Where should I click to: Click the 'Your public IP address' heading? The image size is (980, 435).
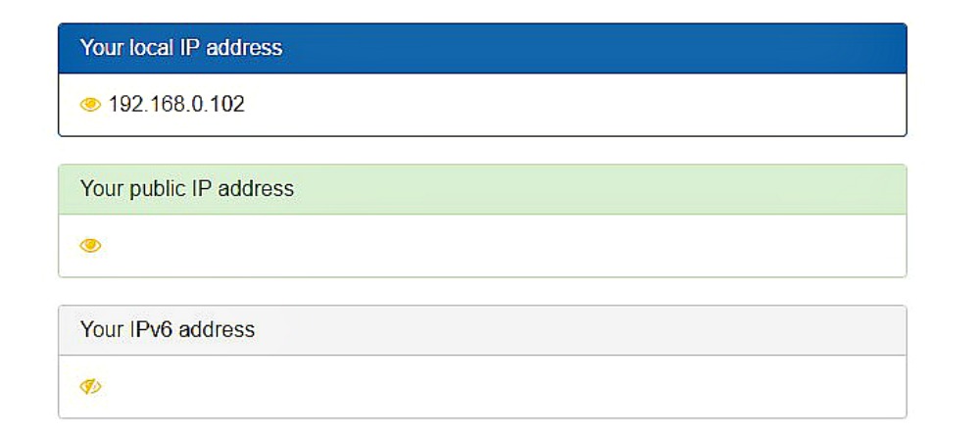186,188
